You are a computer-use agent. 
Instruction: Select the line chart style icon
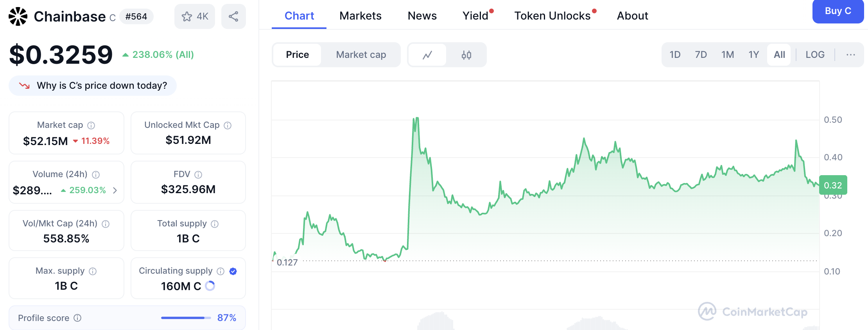pos(427,55)
